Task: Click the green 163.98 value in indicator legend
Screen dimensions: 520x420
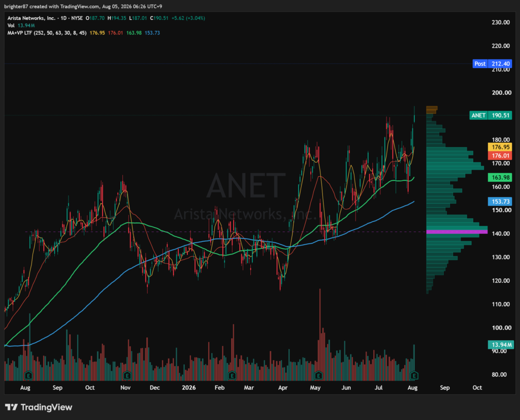Action: pyautogui.click(x=134, y=33)
